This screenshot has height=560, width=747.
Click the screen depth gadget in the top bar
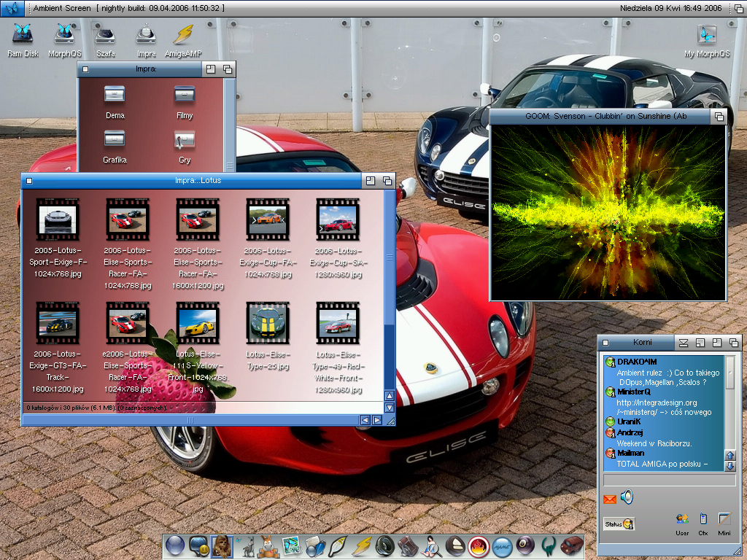pos(740,8)
